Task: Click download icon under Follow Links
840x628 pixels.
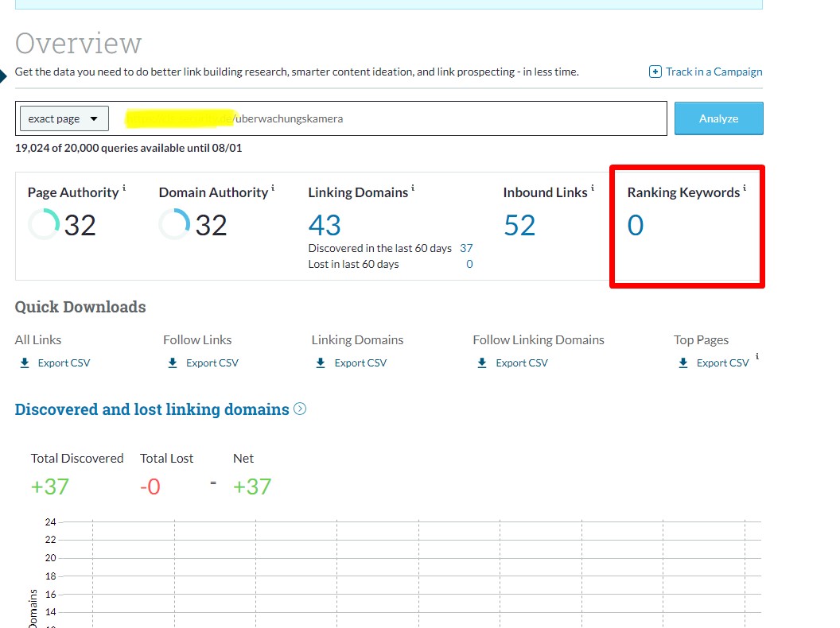Action: 173,363
